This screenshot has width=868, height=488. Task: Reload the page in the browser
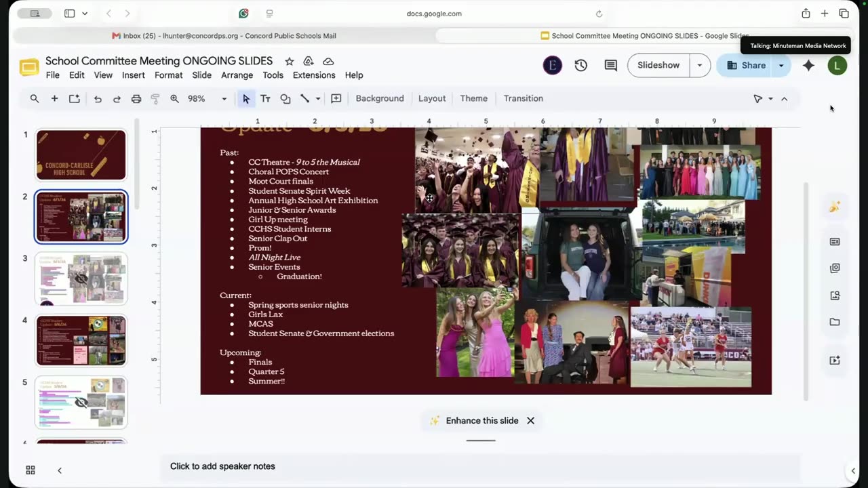599,14
